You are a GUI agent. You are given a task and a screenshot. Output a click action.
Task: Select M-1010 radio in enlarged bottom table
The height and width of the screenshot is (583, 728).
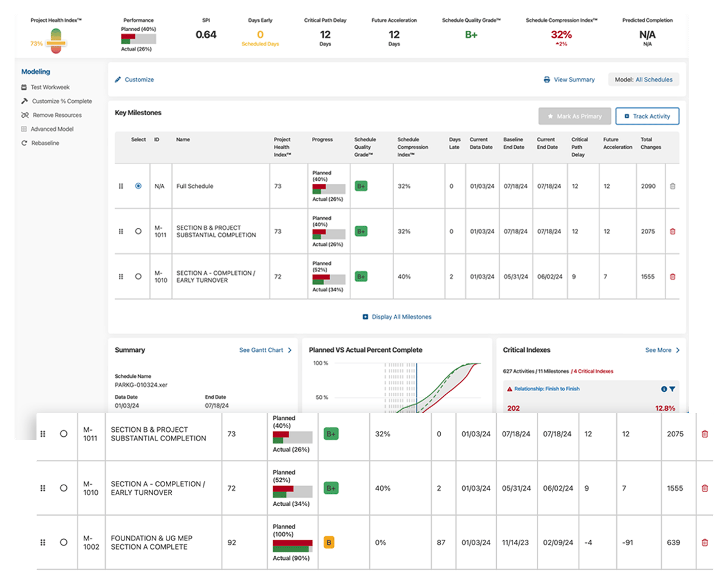pos(64,488)
